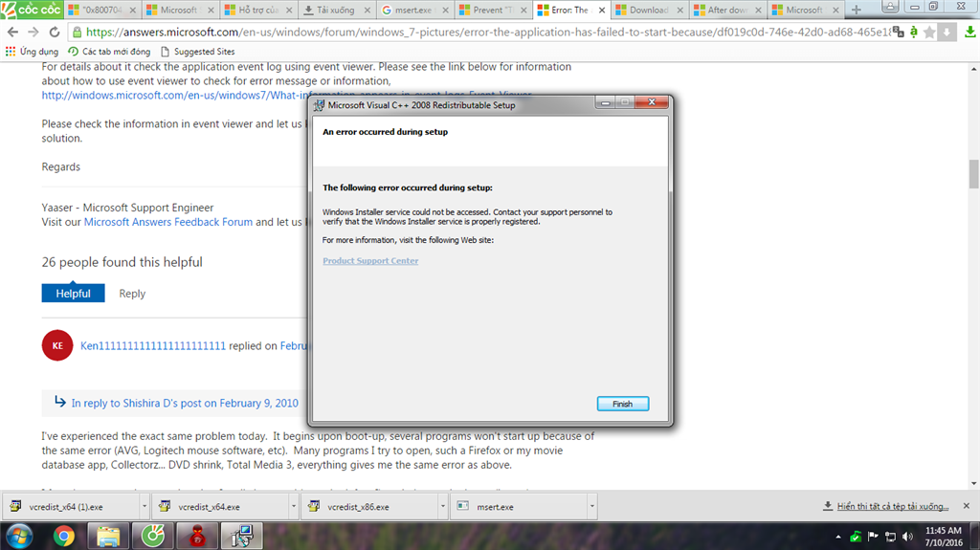Click the Cốc Cốc browser logo menu

click(x=32, y=10)
